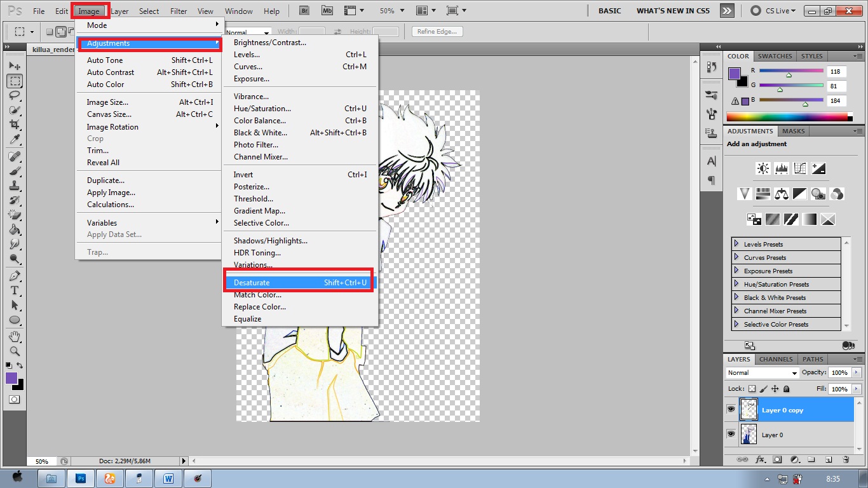Viewport: 868px width, 488px height.
Task: Click the What's New in CS5 workspace
Action: 673,11
